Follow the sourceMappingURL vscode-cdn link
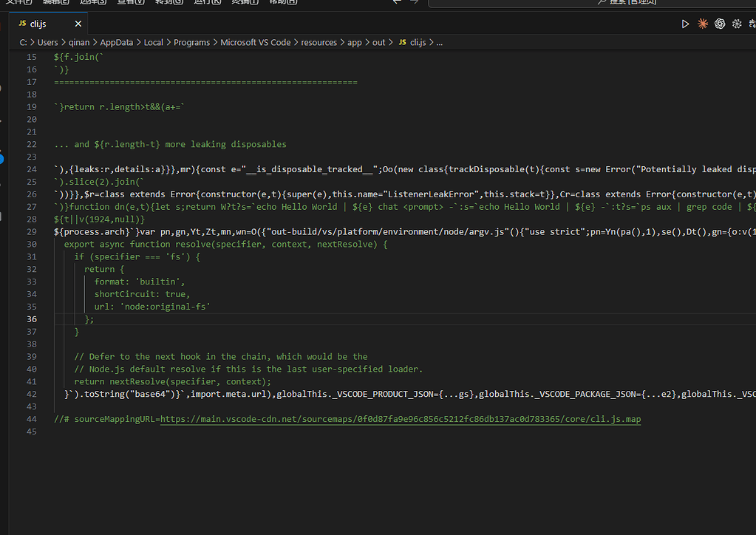756x535 pixels. tap(401, 419)
